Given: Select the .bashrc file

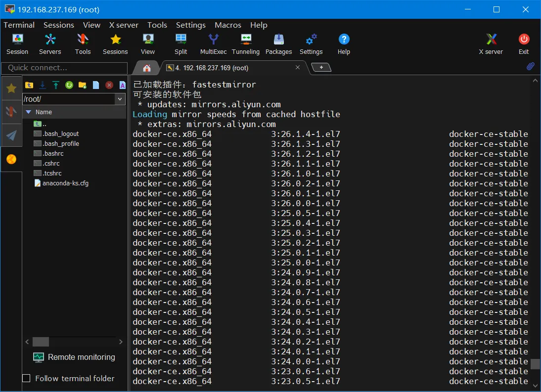Looking at the screenshot, I should (x=48, y=153).
